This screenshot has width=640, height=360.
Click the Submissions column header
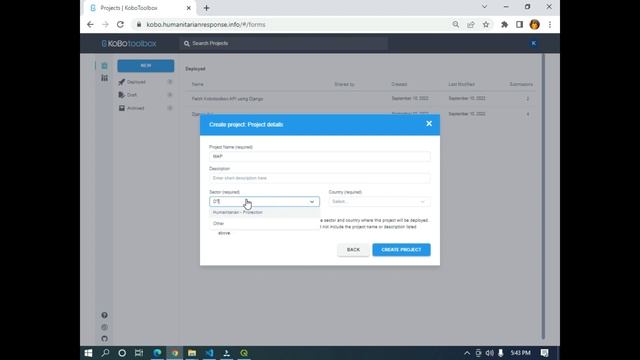[521, 84]
